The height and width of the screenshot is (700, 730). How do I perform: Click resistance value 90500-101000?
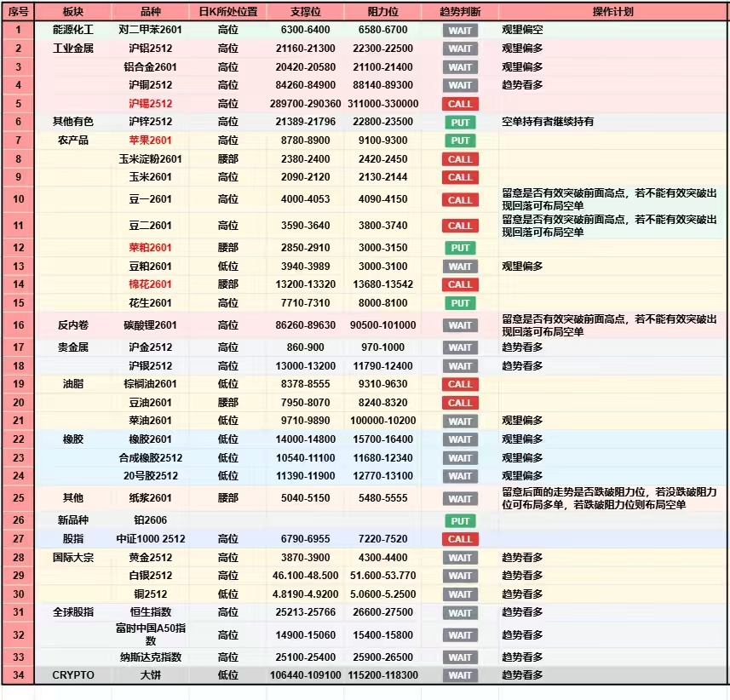[x=382, y=325]
